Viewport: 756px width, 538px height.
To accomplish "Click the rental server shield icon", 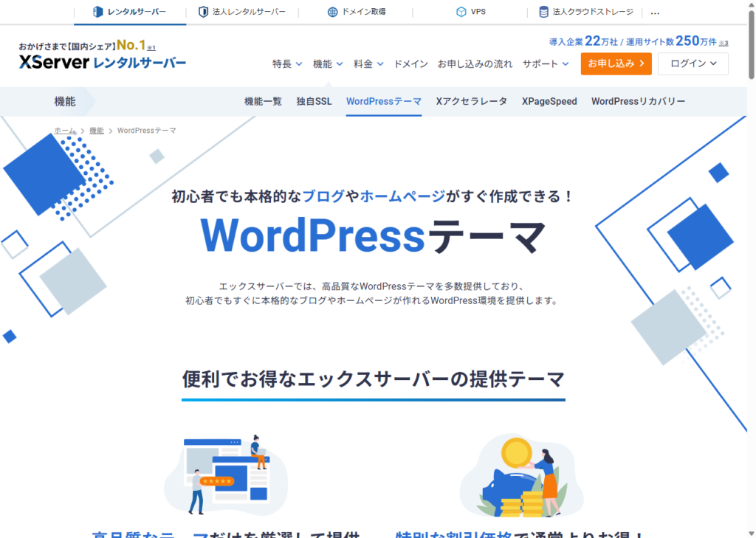I will point(98,12).
